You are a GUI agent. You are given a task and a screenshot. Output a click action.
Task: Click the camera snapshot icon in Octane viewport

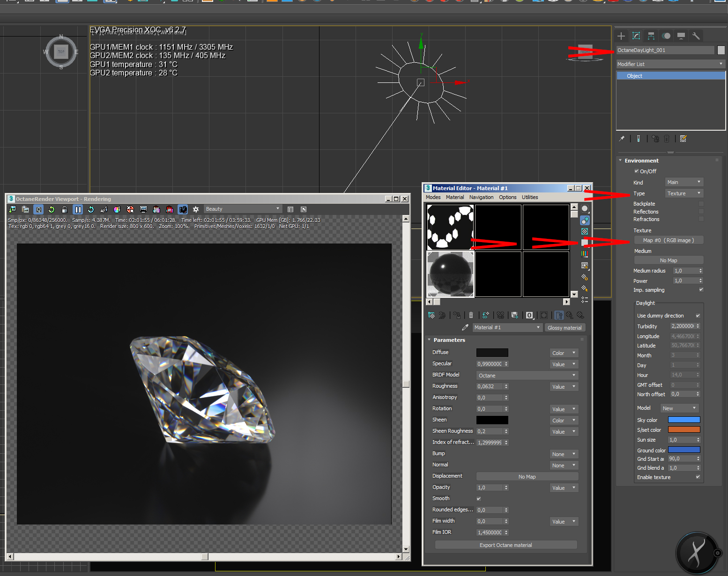pyautogui.click(x=183, y=209)
